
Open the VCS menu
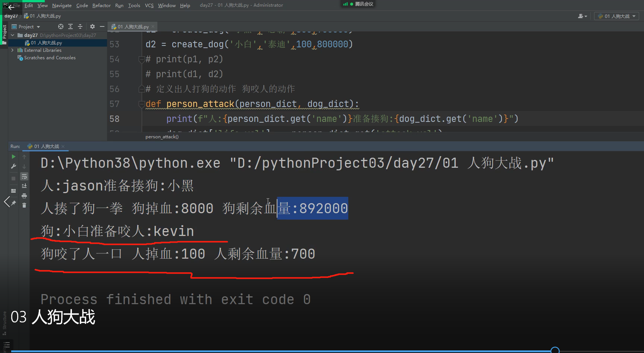point(149,5)
